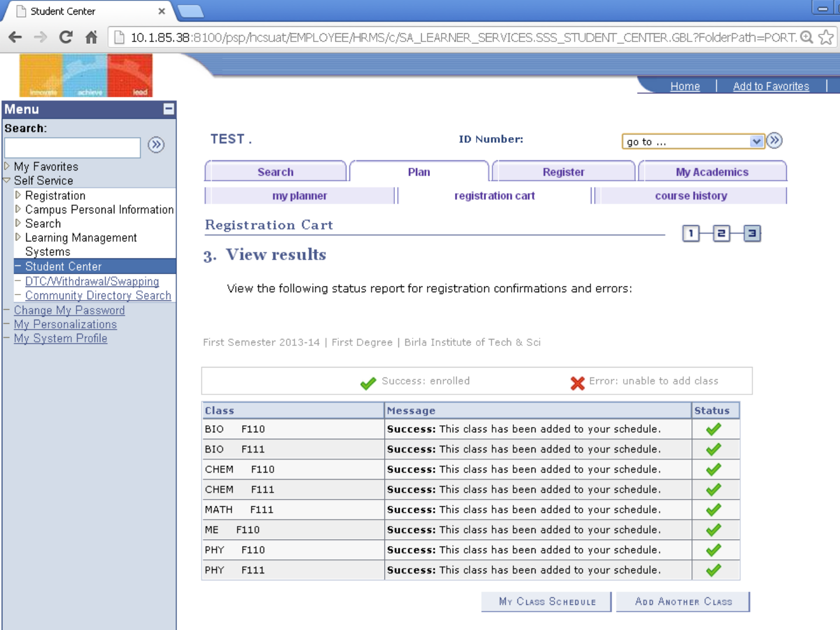The height and width of the screenshot is (630, 840).
Task: Open the 'go to ...' dropdown
Action: click(x=693, y=141)
